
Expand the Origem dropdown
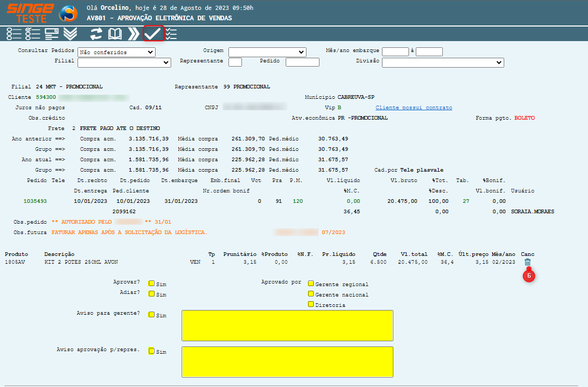pyautogui.click(x=267, y=52)
